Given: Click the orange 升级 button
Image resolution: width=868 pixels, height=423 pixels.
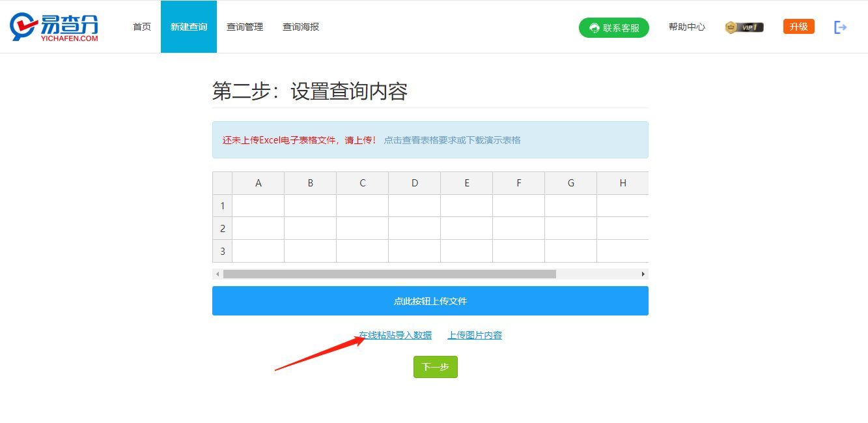Looking at the screenshot, I should coord(798,27).
